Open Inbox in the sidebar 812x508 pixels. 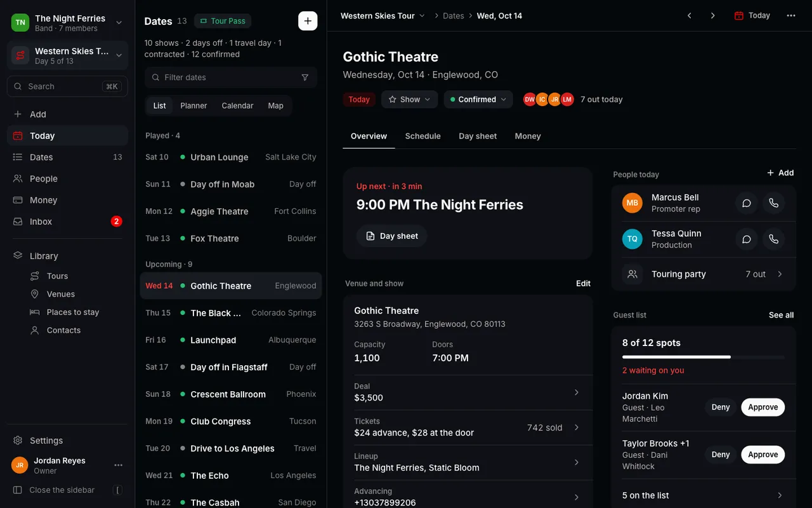pos(67,222)
